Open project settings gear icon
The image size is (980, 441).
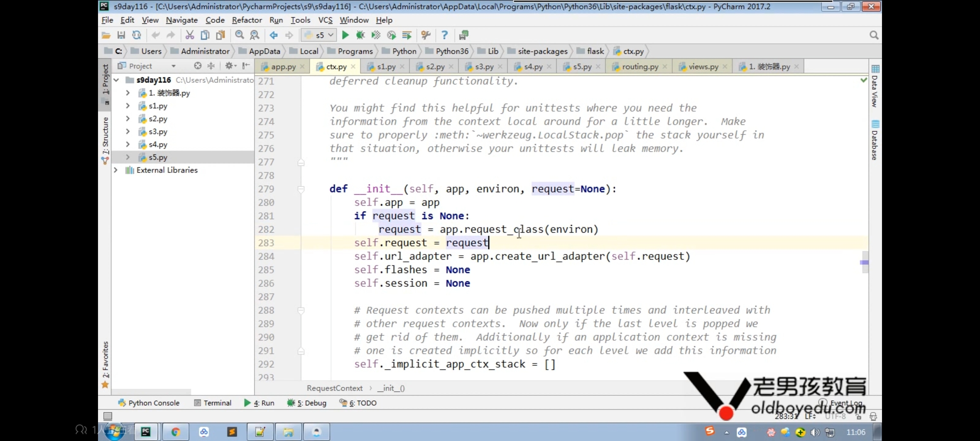[229, 66]
